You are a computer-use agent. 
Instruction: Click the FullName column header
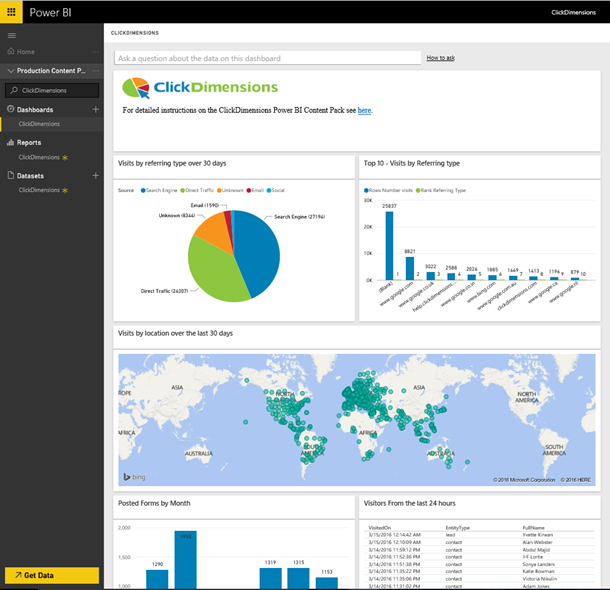(x=533, y=528)
